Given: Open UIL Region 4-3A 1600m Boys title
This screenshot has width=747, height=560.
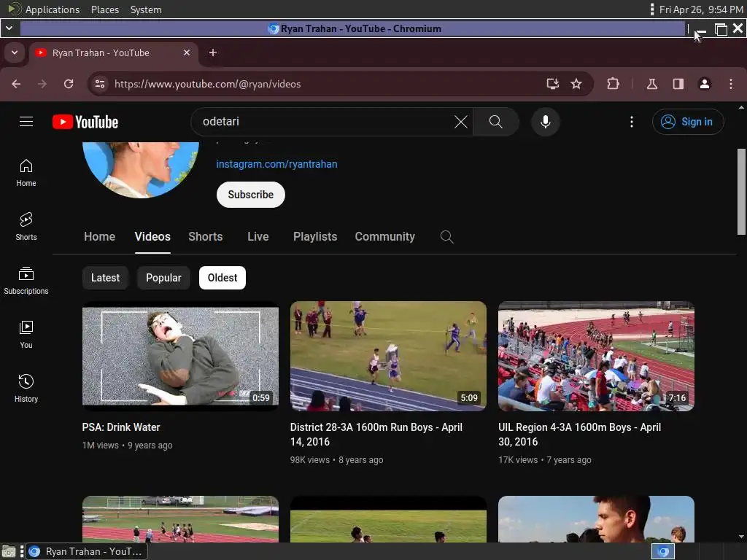Looking at the screenshot, I should coord(579,435).
